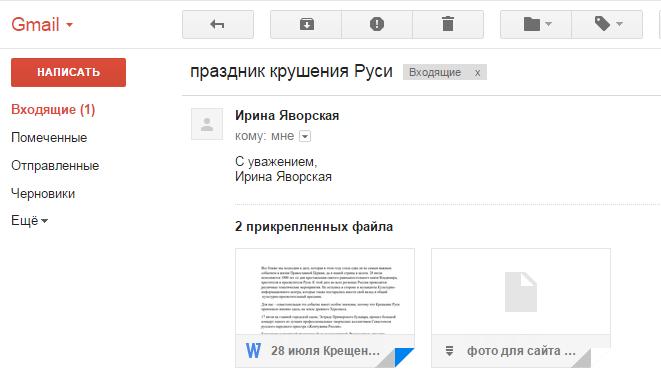This screenshot has width=661, height=382.
Task: Click the 2 прикрепленных файла heading
Action: [x=314, y=227]
